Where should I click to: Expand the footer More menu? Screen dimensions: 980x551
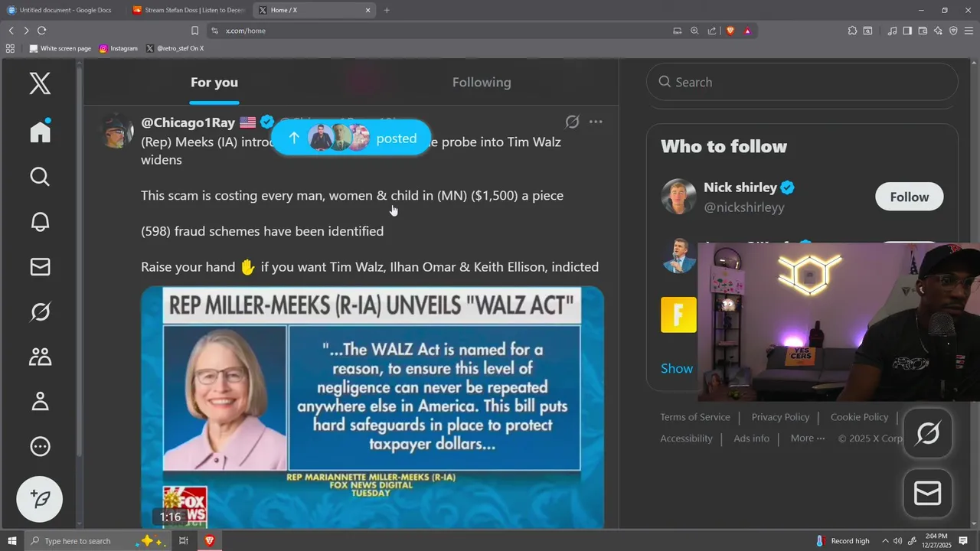click(808, 439)
